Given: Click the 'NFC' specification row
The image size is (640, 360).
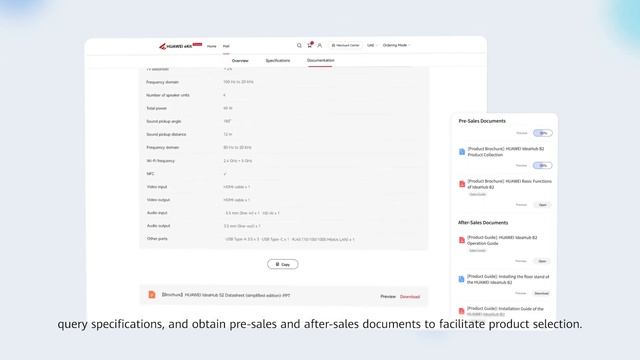Looking at the screenshot, I should tap(284, 173).
